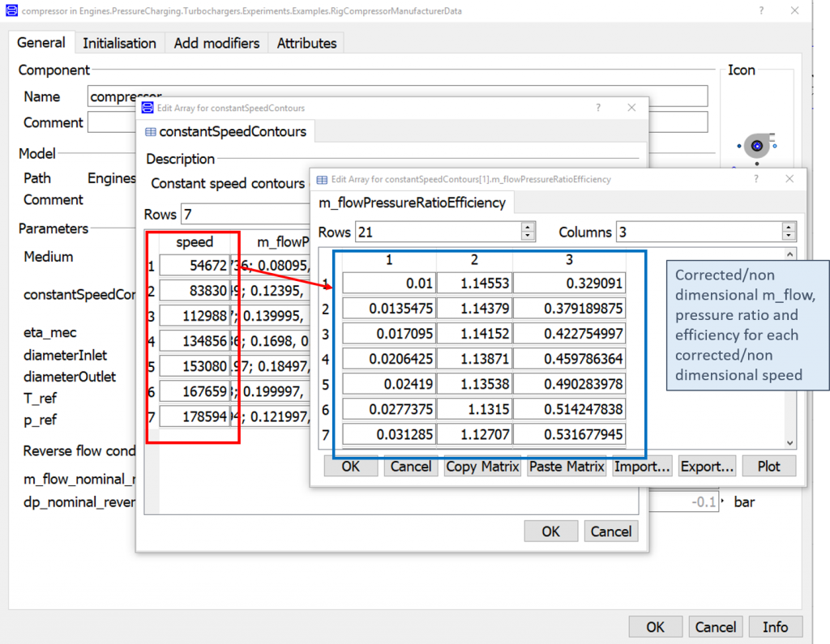This screenshot has height=644, width=830.
Task: Select speed cell 178594
Action: coord(195,417)
